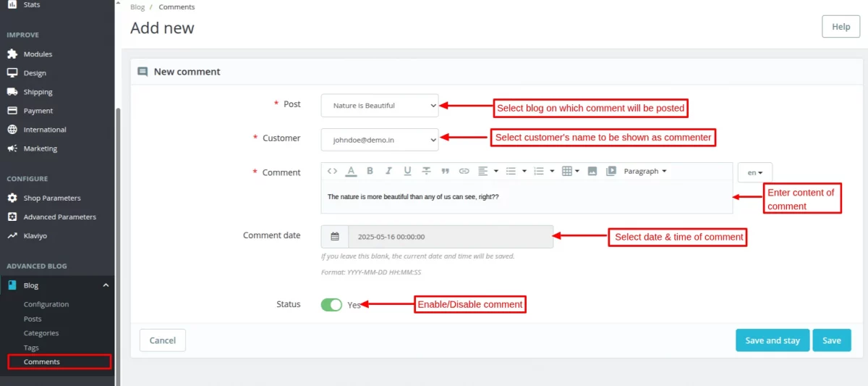Screen dimensions: 868x386
Task: Insert link in comment editor
Action: point(464,172)
